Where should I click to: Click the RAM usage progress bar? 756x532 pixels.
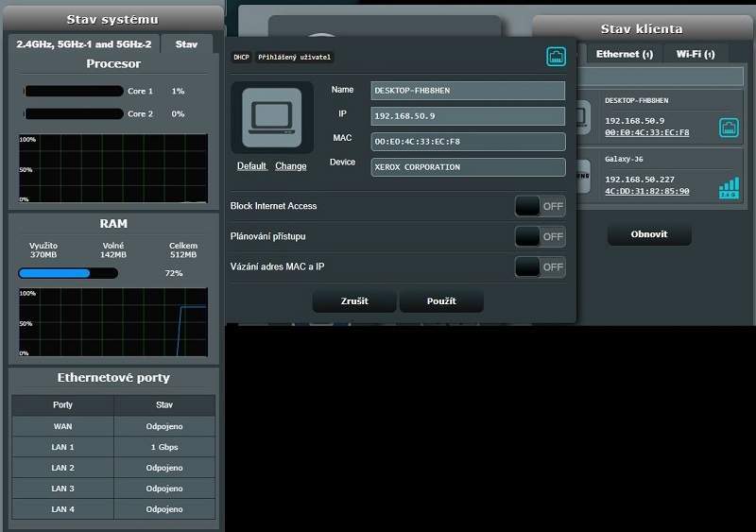point(68,273)
